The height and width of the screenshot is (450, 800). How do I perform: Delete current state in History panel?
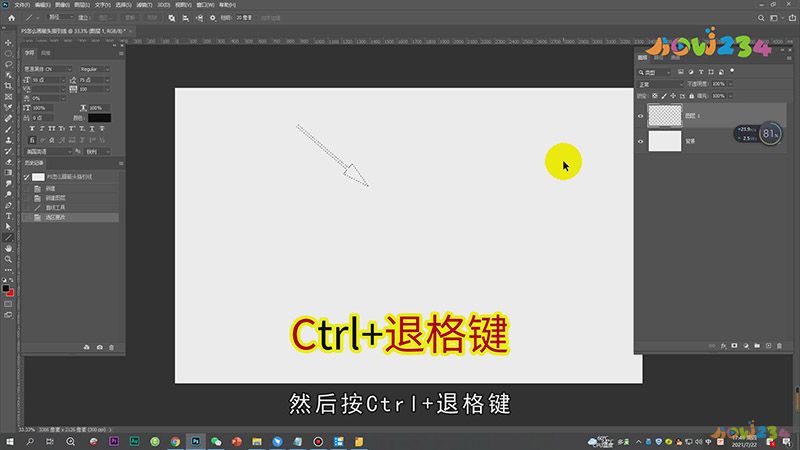click(111, 347)
